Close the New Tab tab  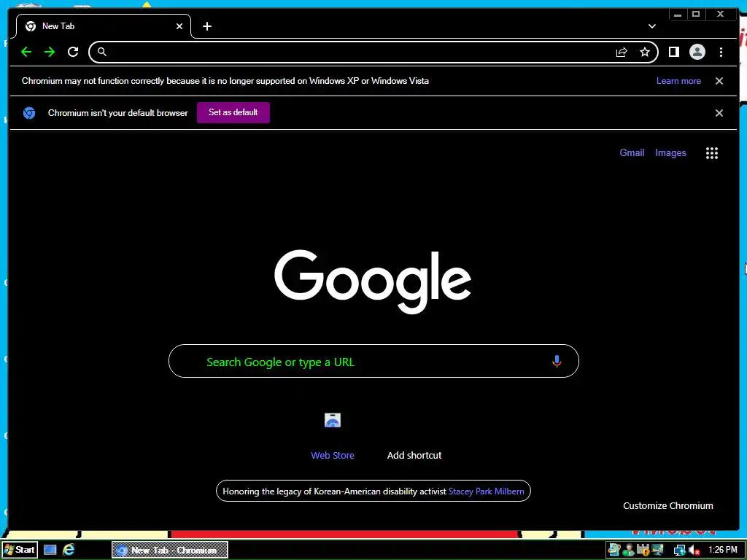[179, 27]
